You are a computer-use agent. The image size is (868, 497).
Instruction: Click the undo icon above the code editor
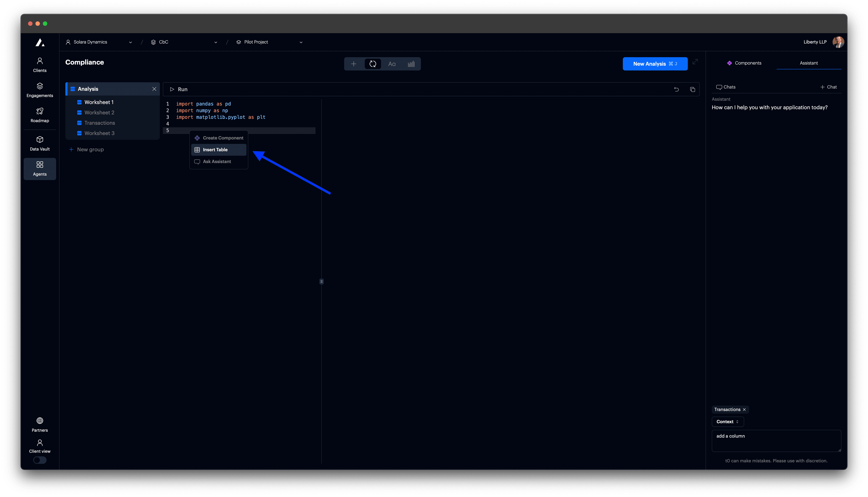point(677,89)
